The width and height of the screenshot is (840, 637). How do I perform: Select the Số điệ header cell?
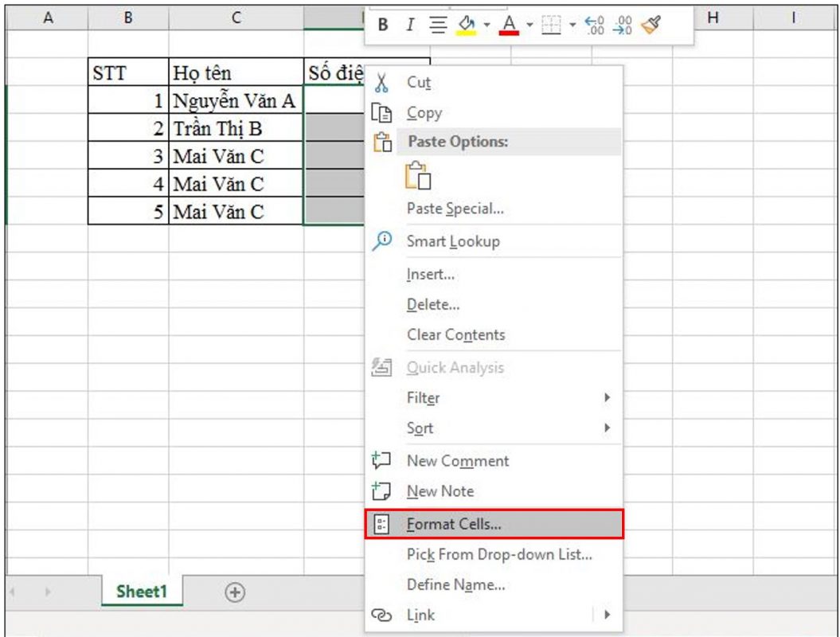tap(334, 72)
